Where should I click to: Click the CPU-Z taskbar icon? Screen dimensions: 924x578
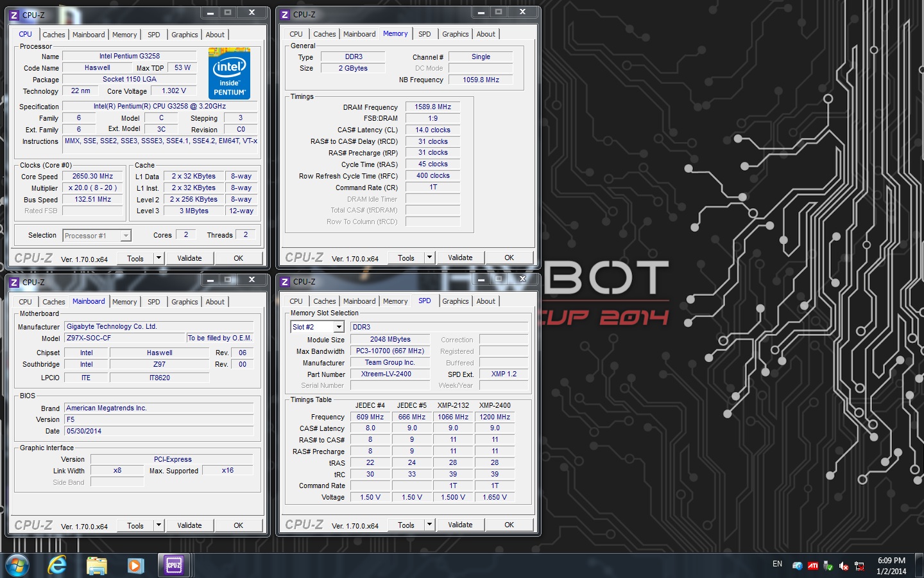coord(174,565)
